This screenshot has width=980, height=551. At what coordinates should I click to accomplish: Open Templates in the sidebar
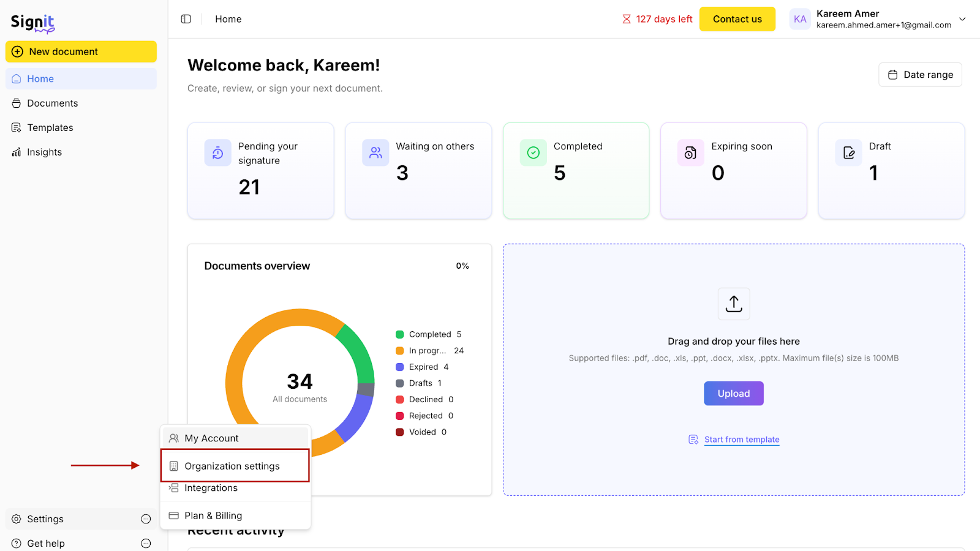tap(50, 128)
